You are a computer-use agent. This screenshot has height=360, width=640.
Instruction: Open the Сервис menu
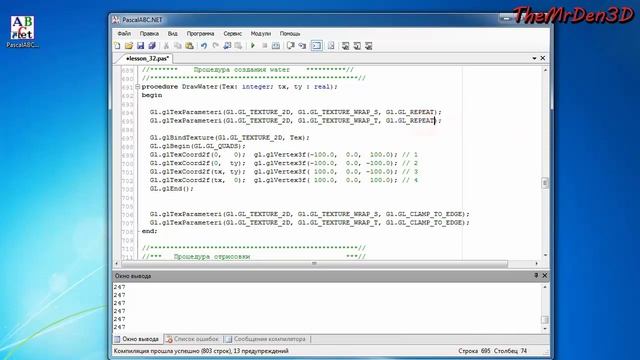pos(233,33)
